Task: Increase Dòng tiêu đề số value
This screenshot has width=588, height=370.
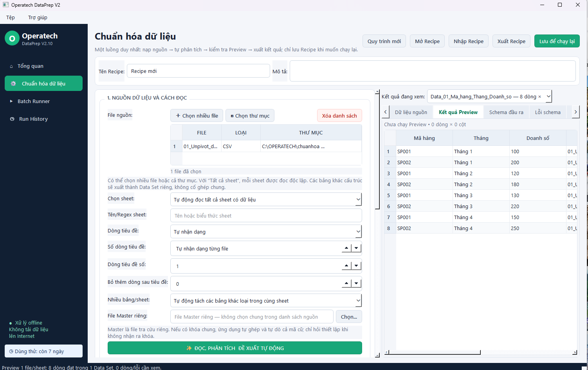Action: pos(346,266)
